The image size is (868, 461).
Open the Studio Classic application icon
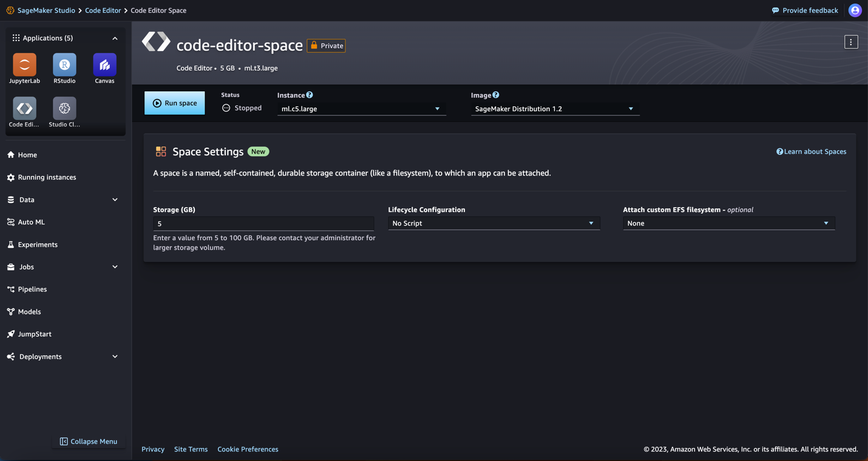point(64,109)
